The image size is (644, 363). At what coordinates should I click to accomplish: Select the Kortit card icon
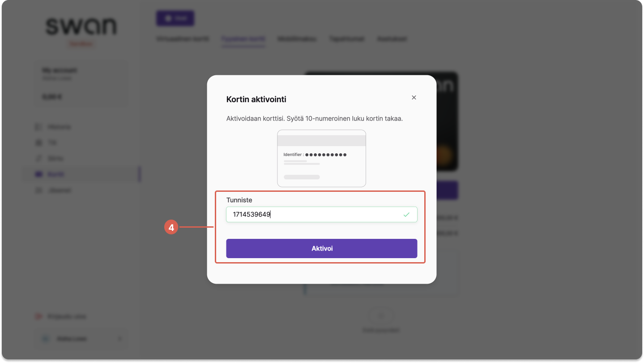coord(38,174)
